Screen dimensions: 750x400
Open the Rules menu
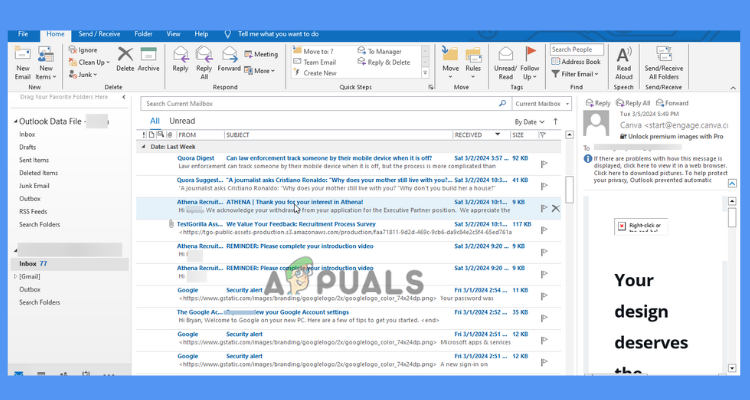tap(473, 63)
